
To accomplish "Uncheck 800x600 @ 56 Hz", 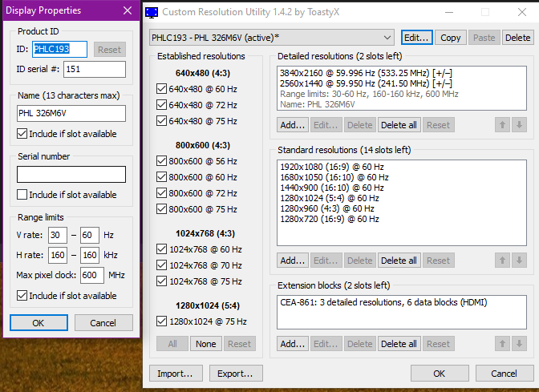I will point(161,161).
